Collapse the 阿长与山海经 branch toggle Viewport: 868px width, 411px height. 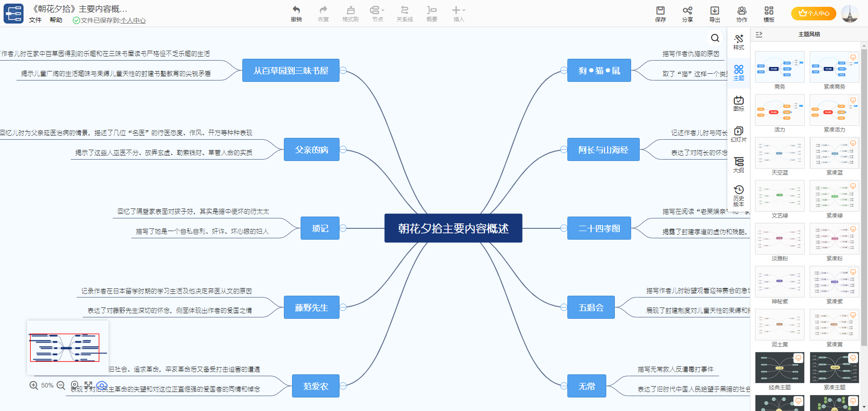click(x=564, y=149)
